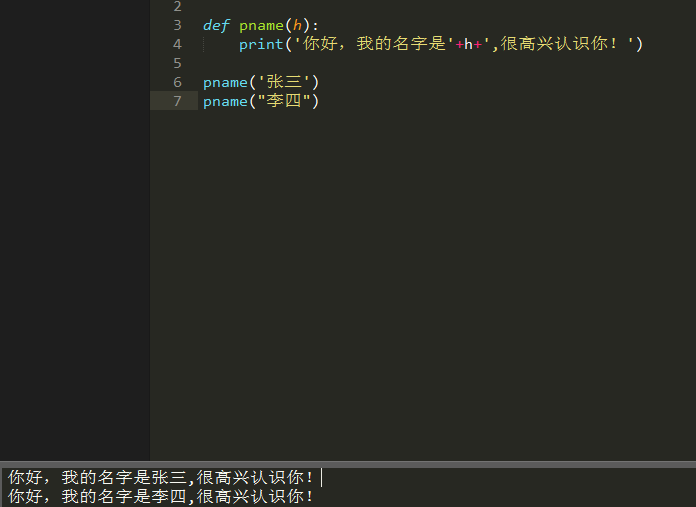Click the '张三' string argument
Screen dimensions: 696x507
pyautogui.click(x=284, y=82)
